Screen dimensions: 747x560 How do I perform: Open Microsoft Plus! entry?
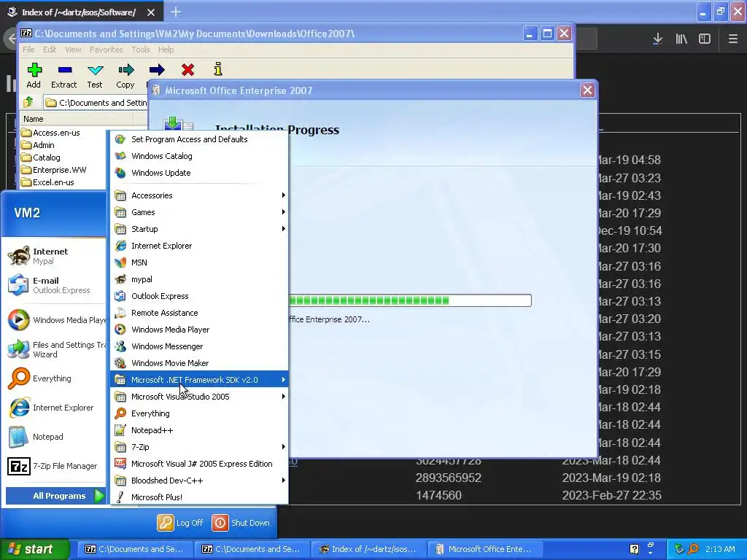point(157,497)
